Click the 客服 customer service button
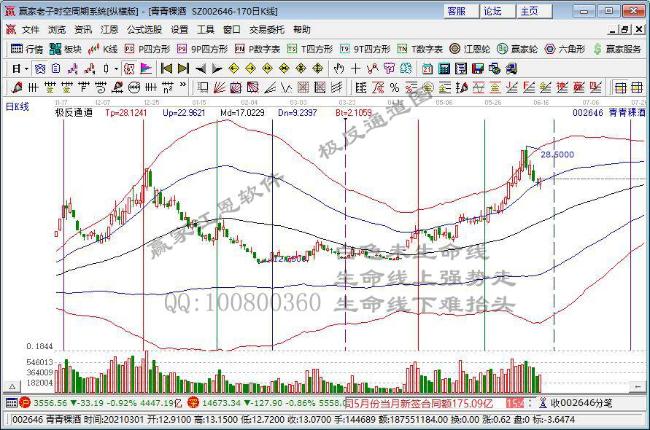The width and height of the screenshot is (650, 430). tap(461, 11)
